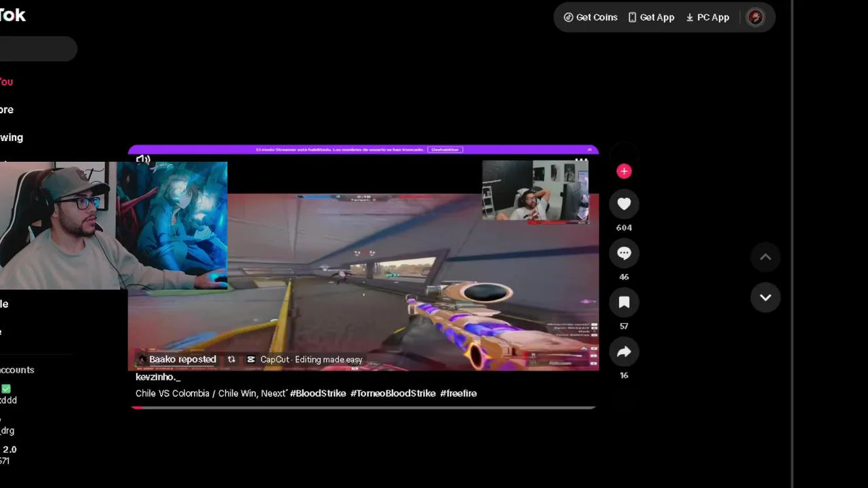This screenshot has width=868, height=488.
Task: Open the CapCut Editing made easy link
Action: pyautogui.click(x=304, y=360)
